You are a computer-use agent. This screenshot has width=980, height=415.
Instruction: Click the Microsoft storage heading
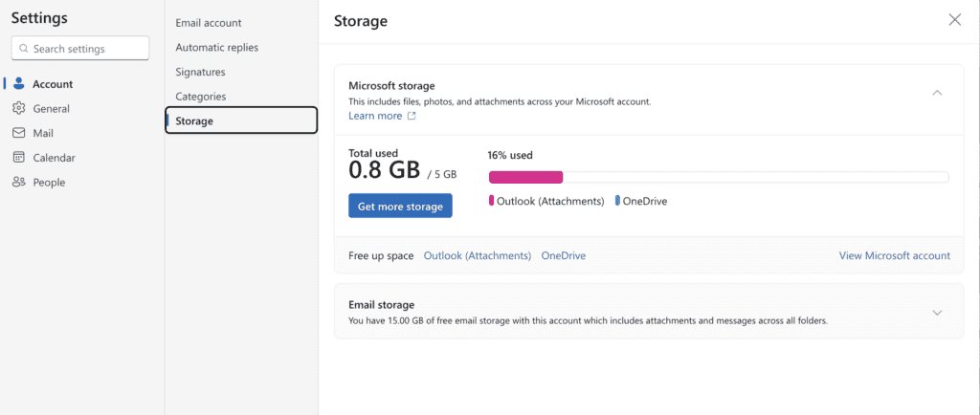(391, 85)
